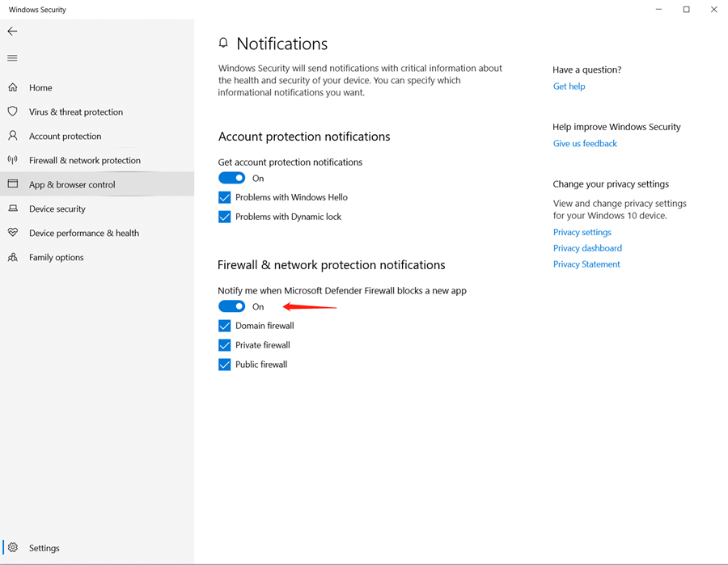Click the Device security laptop icon

tap(13, 209)
